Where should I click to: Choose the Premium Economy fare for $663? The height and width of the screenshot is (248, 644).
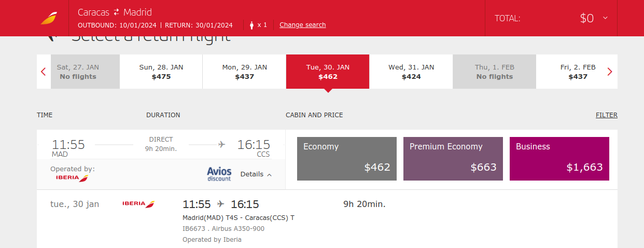point(453,159)
